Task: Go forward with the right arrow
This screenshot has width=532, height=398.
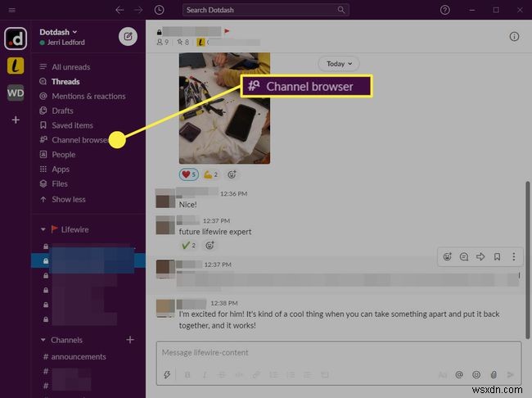Action: click(138, 10)
